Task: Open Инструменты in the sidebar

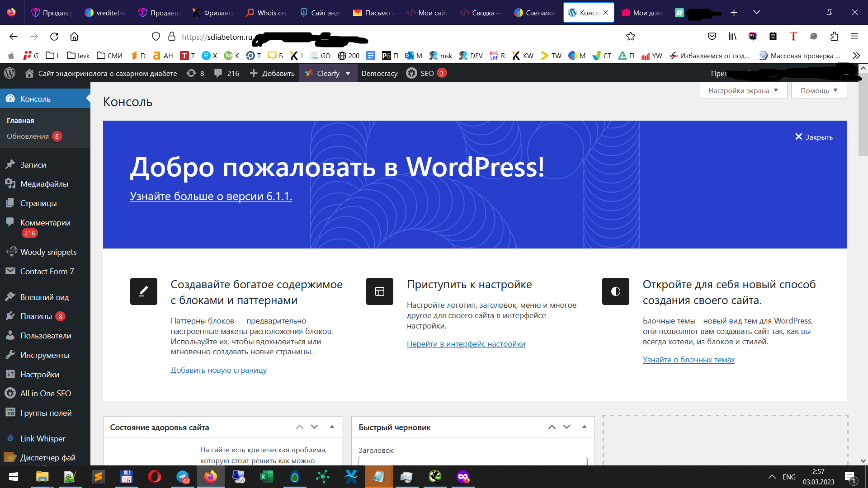Action: (45, 355)
